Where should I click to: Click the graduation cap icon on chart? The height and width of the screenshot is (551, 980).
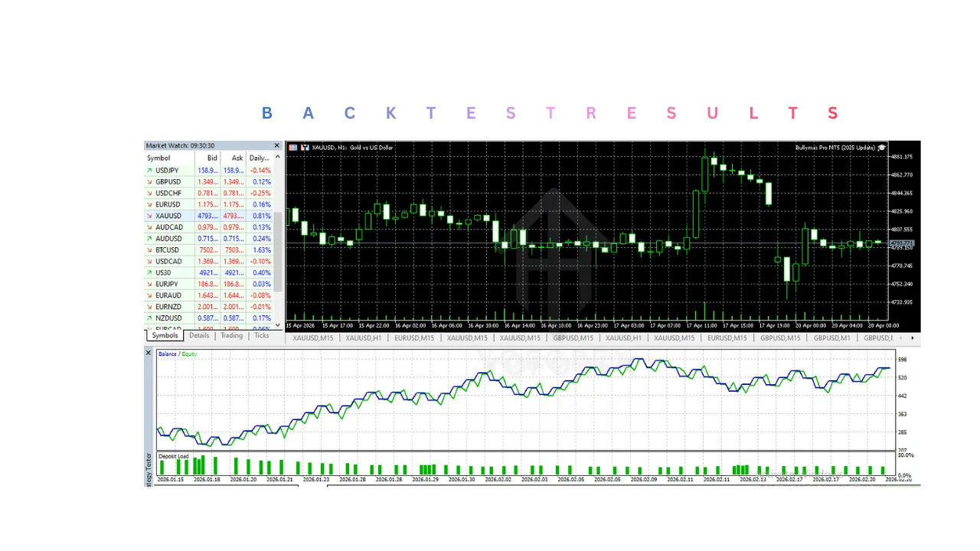[882, 147]
